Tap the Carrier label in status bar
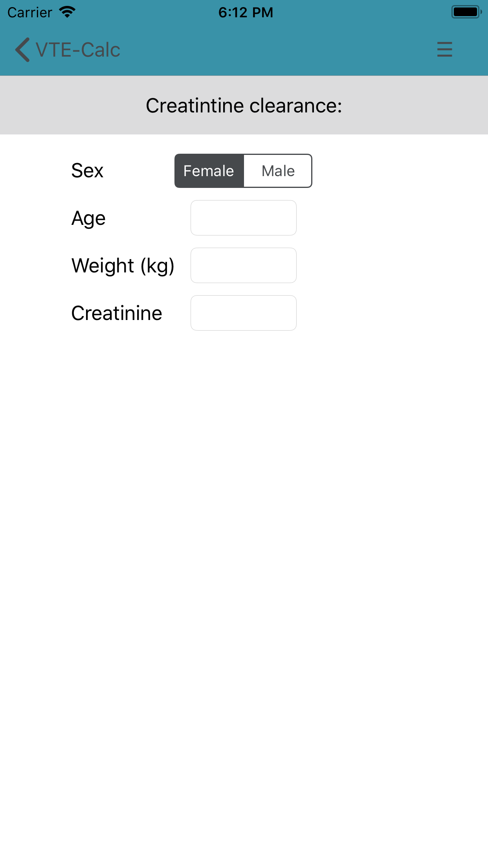The height and width of the screenshot is (868, 488). [x=30, y=13]
